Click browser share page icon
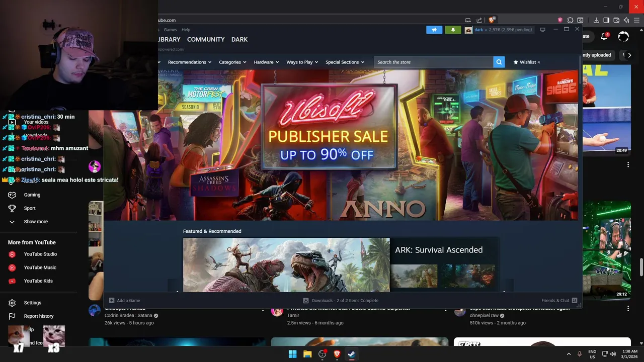The image size is (644, 362). [x=479, y=20]
